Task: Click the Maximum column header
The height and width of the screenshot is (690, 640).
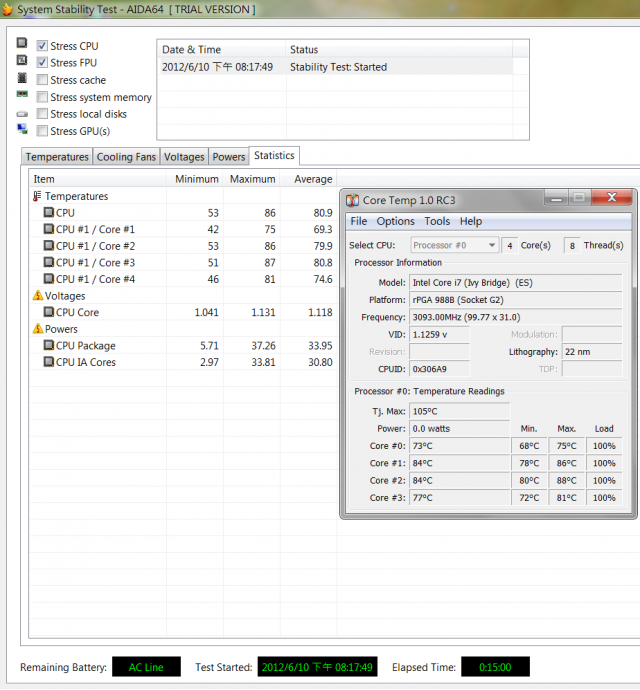Action: (252, 179)
